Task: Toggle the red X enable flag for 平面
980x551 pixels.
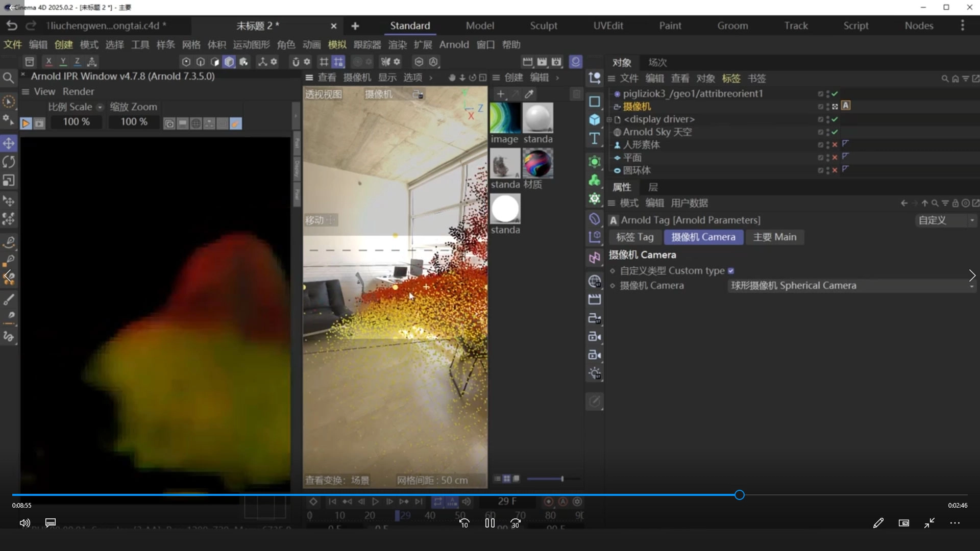Action: 835,158
